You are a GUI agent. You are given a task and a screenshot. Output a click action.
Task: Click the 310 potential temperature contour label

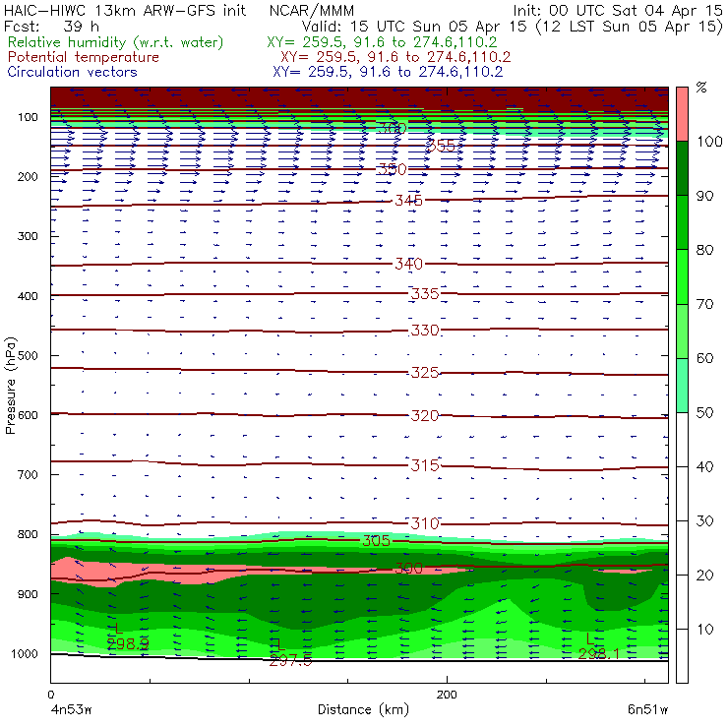click(425, 523)
